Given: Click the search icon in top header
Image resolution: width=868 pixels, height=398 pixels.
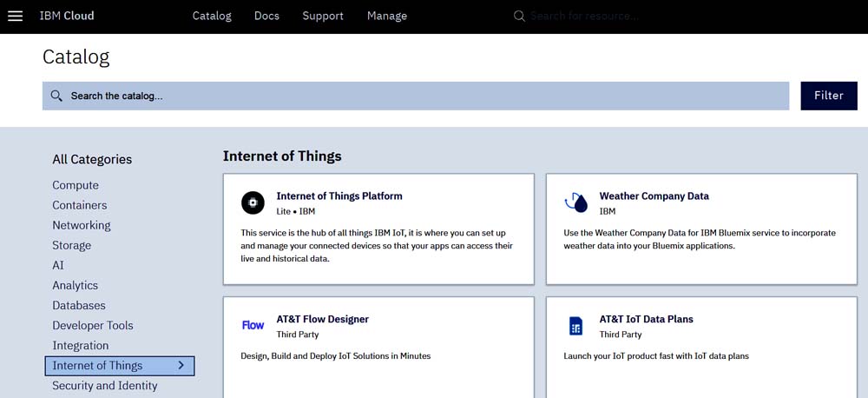Looking at the screenshot, I should tap(519, 17).
